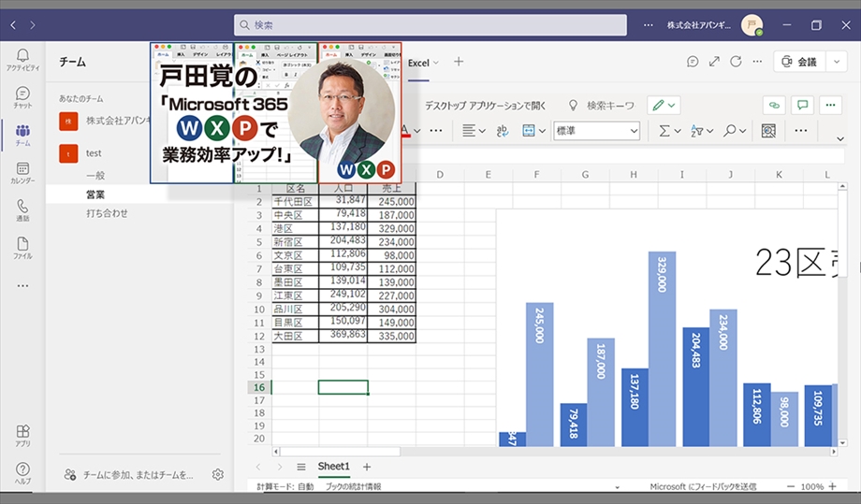
Task: Show more ribbon commands after Analyze Data
Action: (801, 131)
